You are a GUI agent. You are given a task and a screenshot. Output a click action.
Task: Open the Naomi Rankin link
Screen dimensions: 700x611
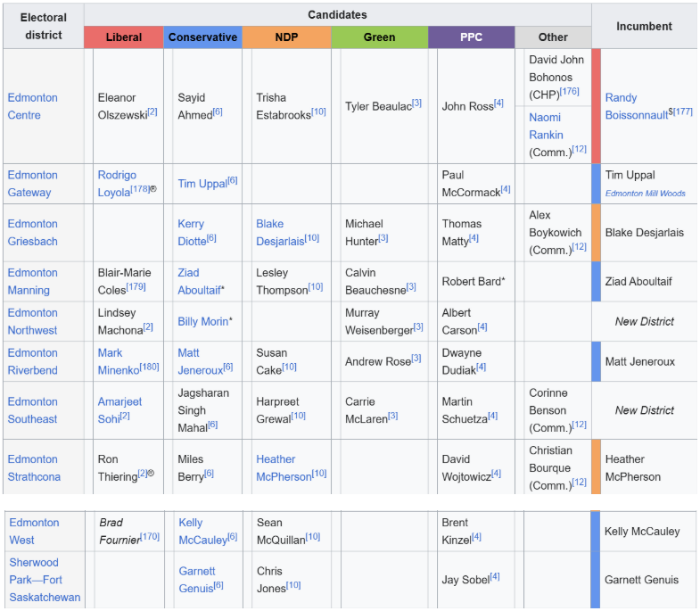click(546, 126)
